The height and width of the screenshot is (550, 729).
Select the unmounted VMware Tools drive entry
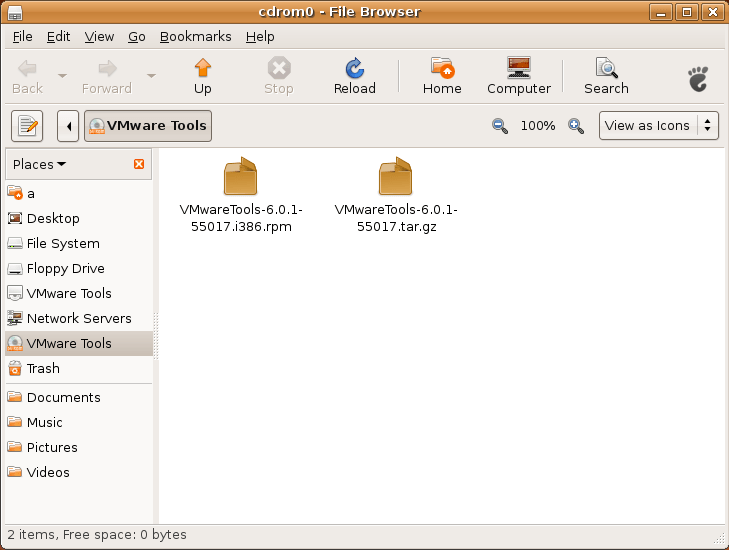(x=79, y=293)
